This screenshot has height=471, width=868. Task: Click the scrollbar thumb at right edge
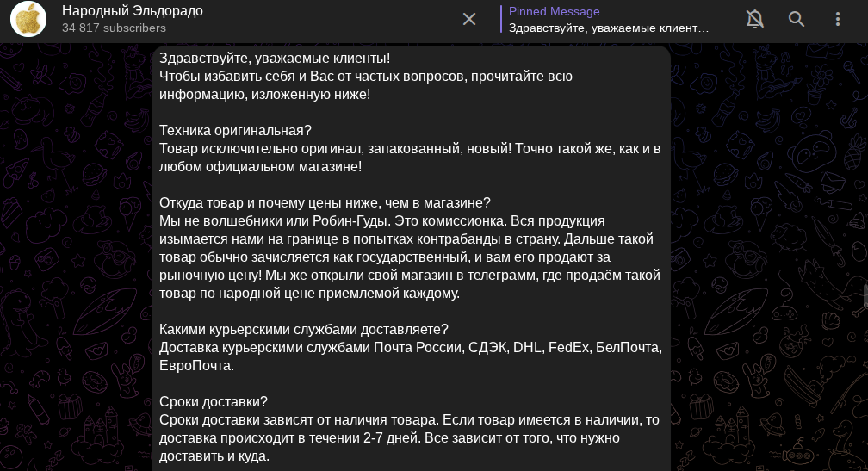(865, 295)
